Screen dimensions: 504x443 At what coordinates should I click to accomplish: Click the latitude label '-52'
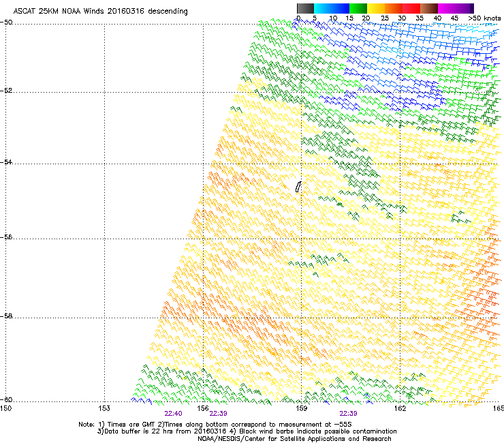(x=6, y=91)
